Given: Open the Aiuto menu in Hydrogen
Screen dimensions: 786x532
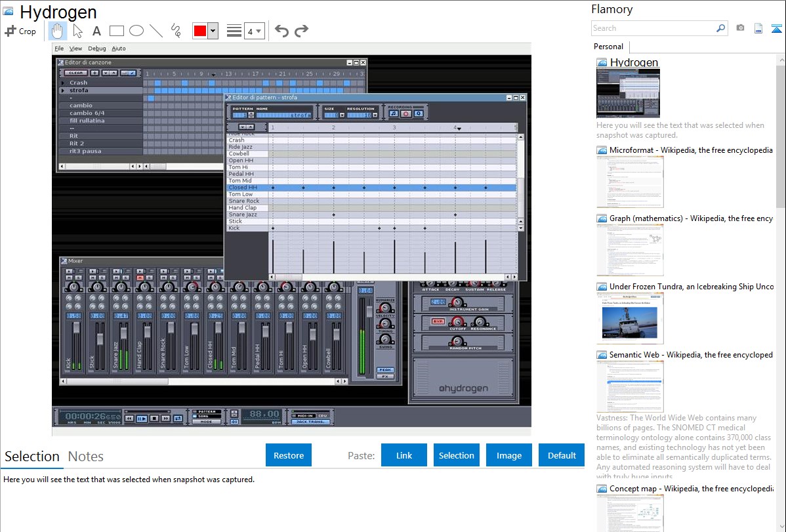Looking at the screenshot, I should (x=118, y=49).
